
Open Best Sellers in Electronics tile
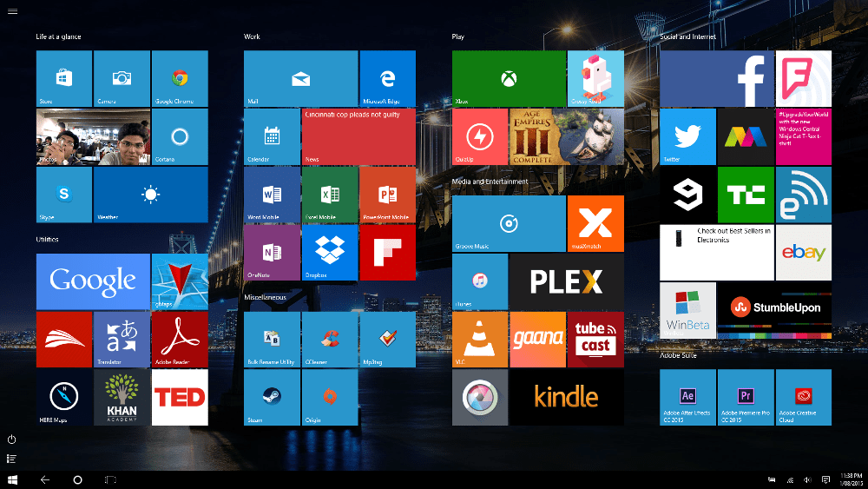pyautogui.click(x=717, y=253)
